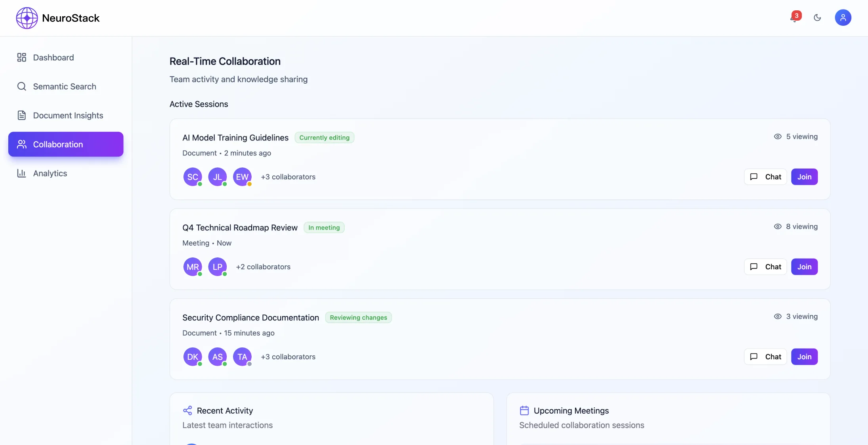The image size is (868, 445).
Task: Toggle dark mode with the moon icon
Action: tap(817, 18)
